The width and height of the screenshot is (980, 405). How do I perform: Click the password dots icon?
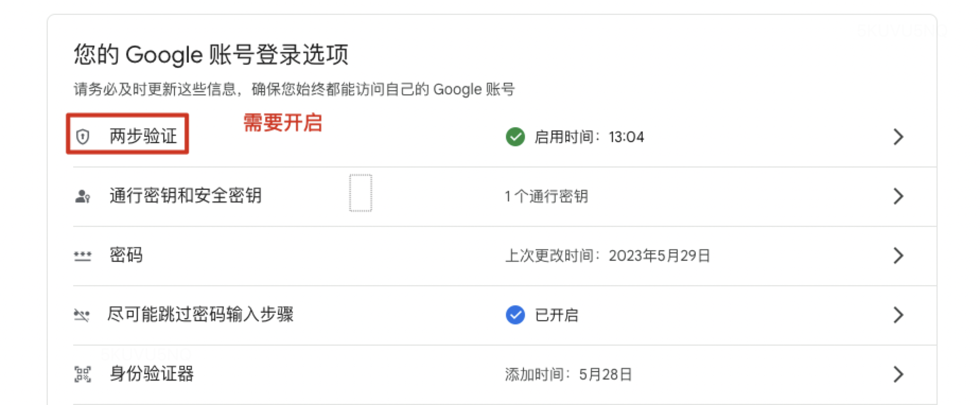[x=82, y=256]
